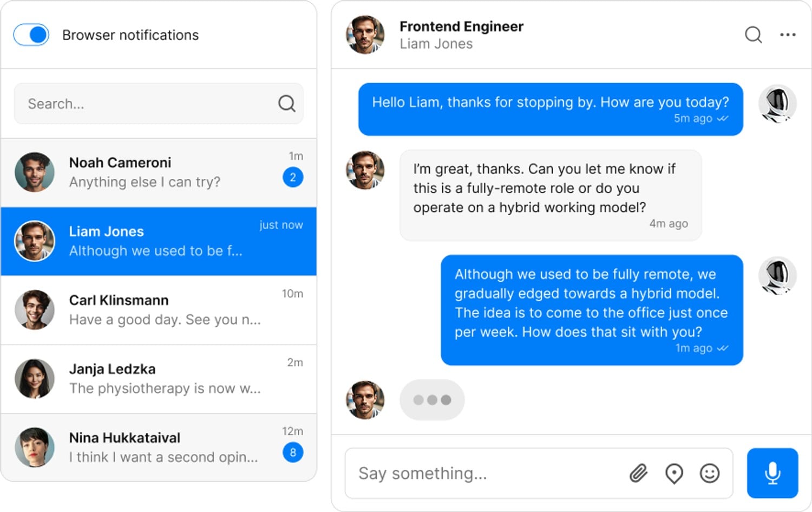Start voice recording with the microphone button
This screenshot has height=512, width=812.
pos(772,473)
